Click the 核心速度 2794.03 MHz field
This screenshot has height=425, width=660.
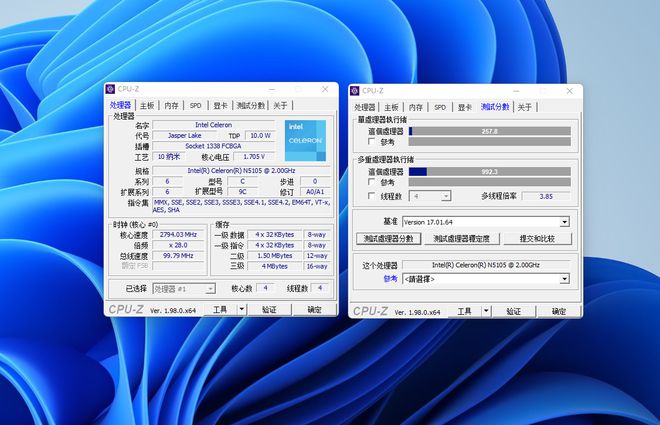click(x=178, y=234)
